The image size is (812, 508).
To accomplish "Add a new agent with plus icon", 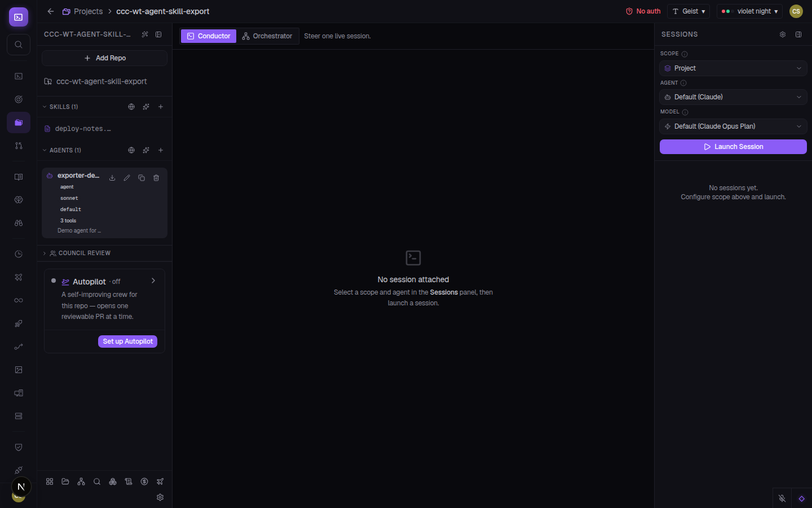I will click(x=161, y=150).
